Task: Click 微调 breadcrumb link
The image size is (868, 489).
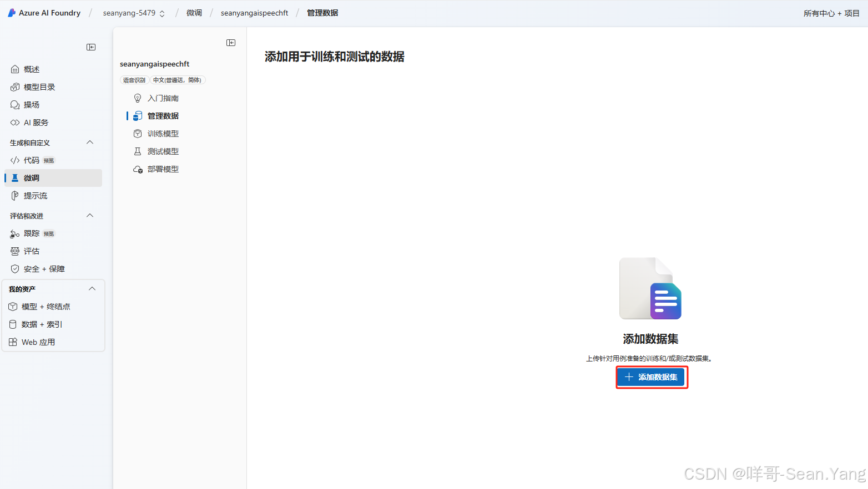Action: pos(194,13)
